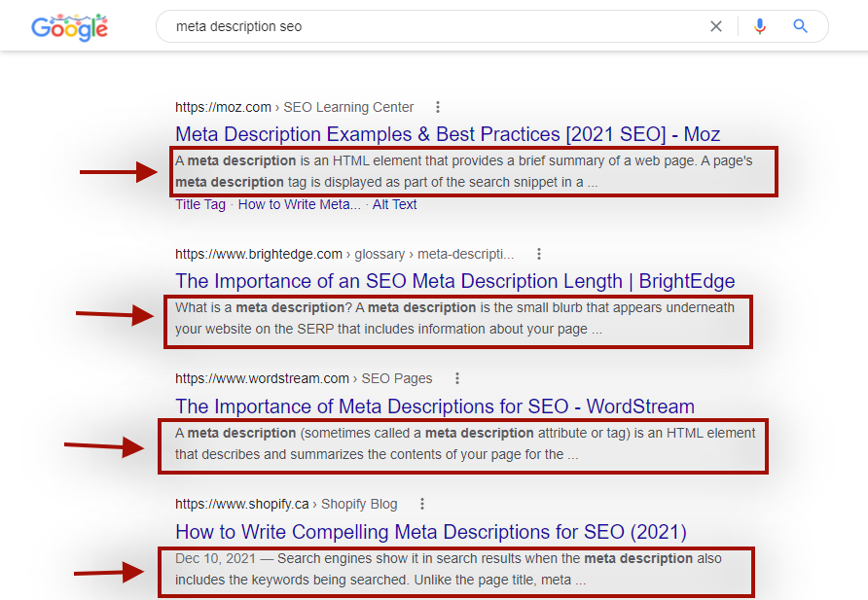Open How to Write Compelling Meta Descriptions link
This screenshot has height=600, width=868.
tap(431, 531)
